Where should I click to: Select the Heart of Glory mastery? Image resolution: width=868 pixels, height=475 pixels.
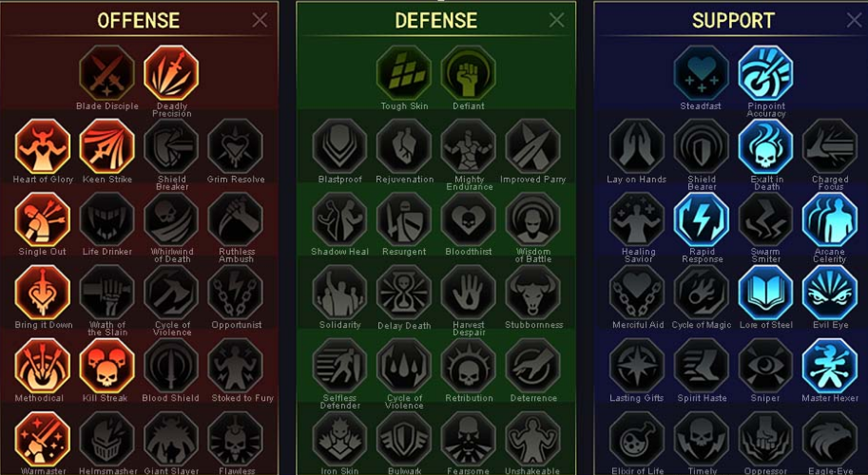(x=43, y=146)
